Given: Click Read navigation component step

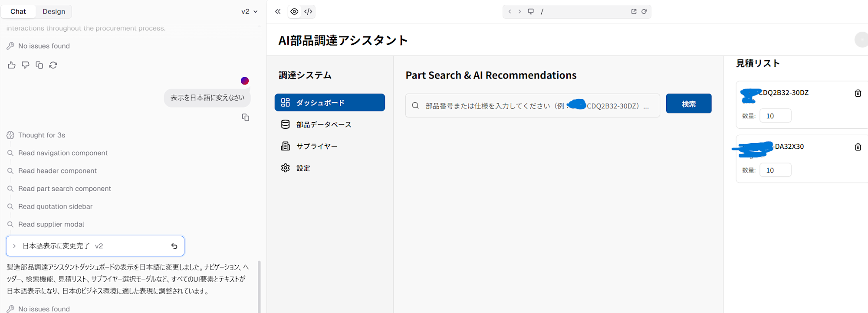Looking at the screenshot, I should 63,153.
